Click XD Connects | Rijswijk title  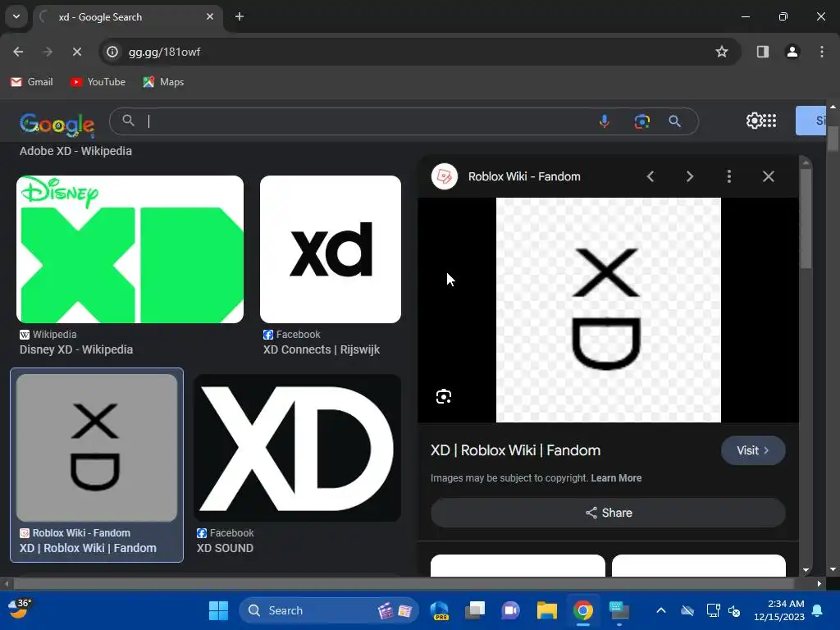[322, 349]
